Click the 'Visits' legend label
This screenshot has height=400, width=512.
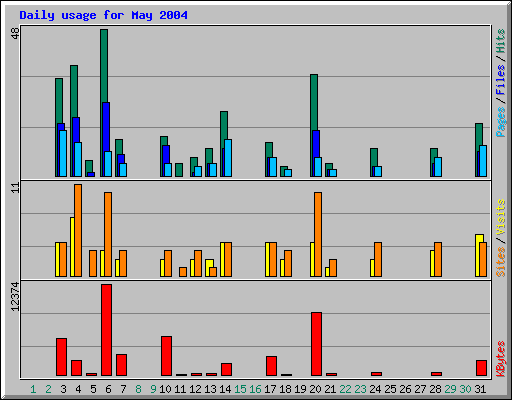click(x=500, y=217)
